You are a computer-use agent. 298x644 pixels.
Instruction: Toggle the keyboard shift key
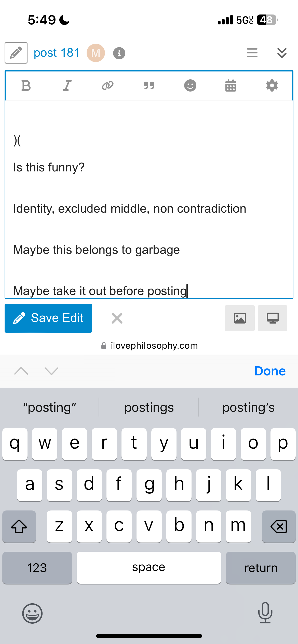pyautogui.click(x=19, y=526)
